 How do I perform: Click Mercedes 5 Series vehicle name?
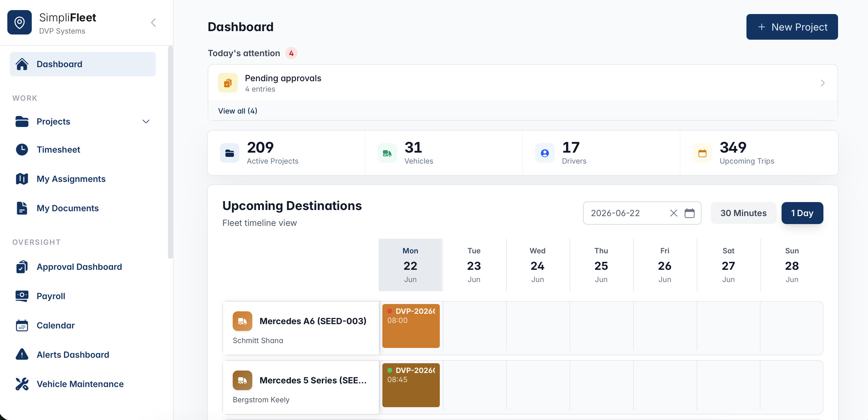click(313, 380)
